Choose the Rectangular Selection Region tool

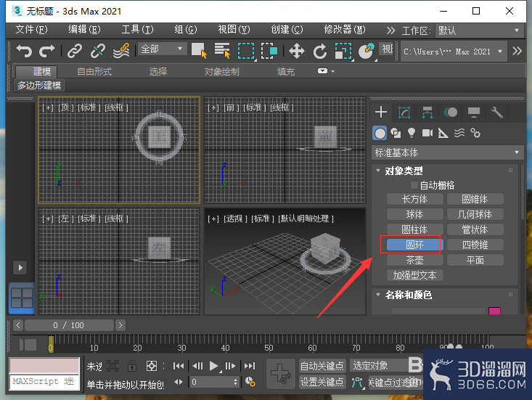[246, 51]
